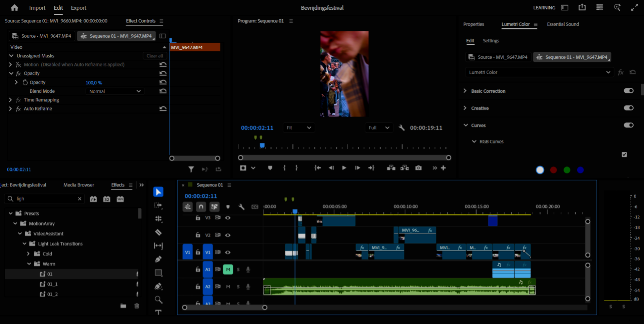Select the Zoom tool
This screenshot has width=644, height=324.
(x=158, y=299)
